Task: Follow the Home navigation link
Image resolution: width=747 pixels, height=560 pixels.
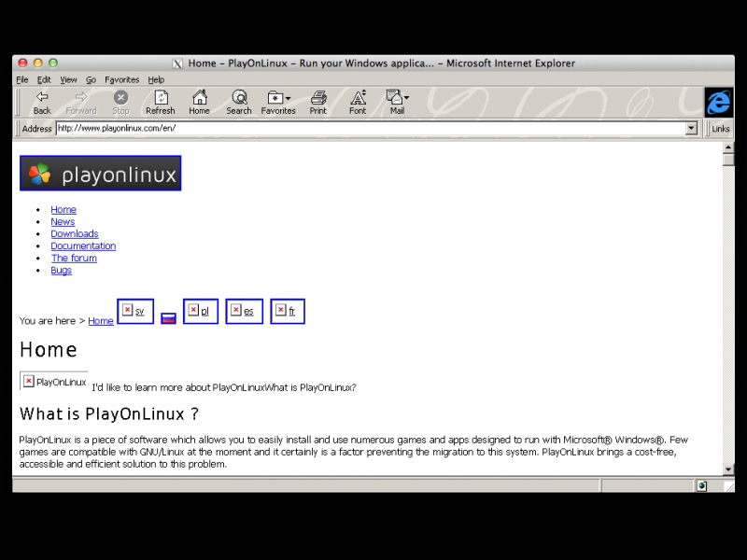Action: (x=63, y=209)
